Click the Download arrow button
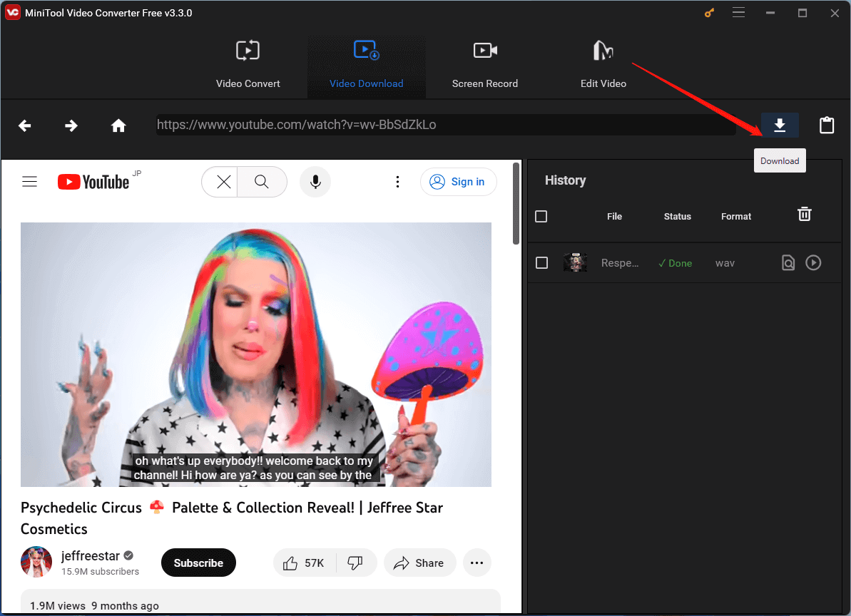The image size is (851, 616). pyautogui.click(x=780, y=125)
